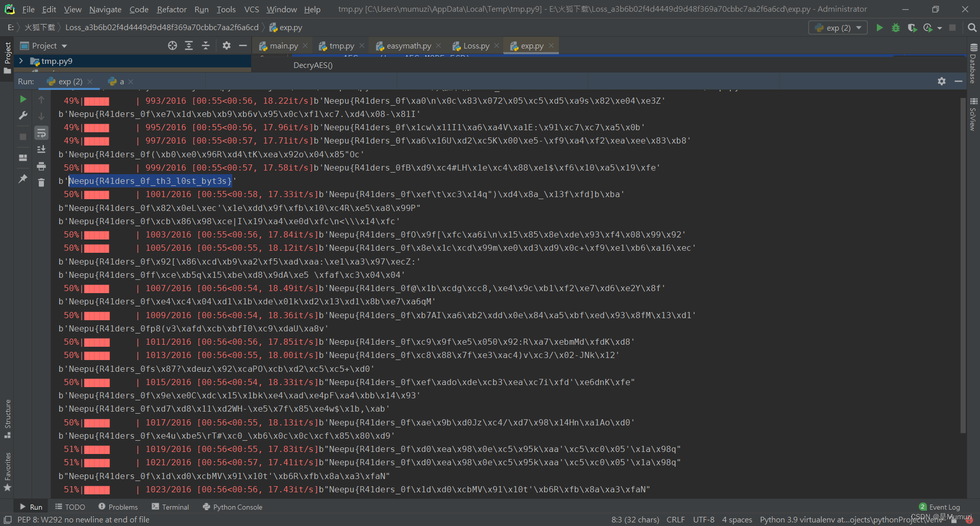Image resolution: width=980 pixels, height=526 pixels.
Task: Switch to main.py editor tab
Action: coord(283,46)
